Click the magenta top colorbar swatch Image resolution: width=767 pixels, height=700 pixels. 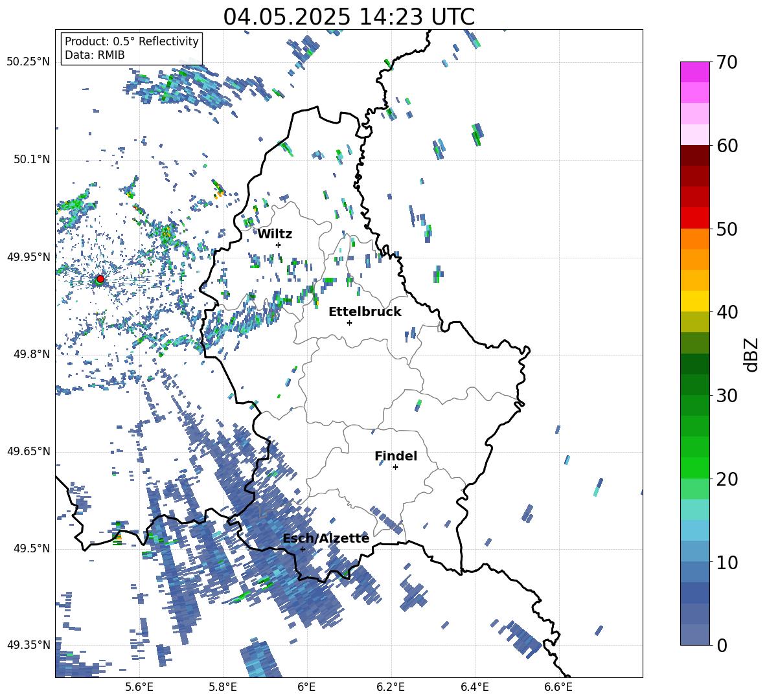click(694, 73)
